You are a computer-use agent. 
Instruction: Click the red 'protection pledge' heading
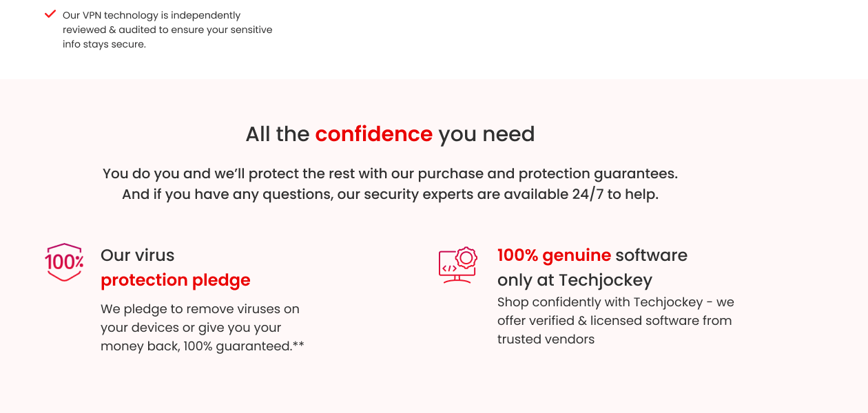[175, 280]
